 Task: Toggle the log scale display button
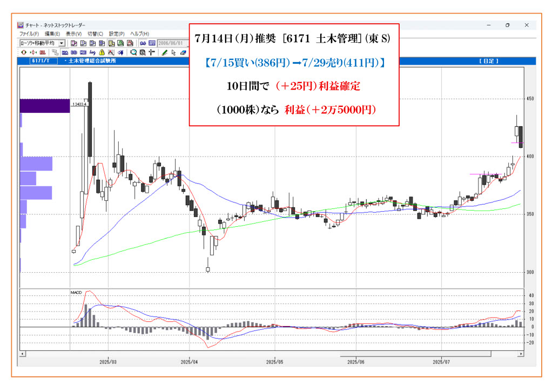[x=92, y=52]
